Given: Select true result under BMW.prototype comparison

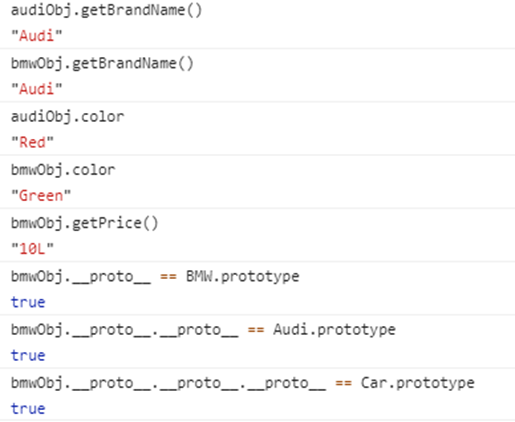Looking at the screenshot, I should pyautogui.click(x=28, y=302).
